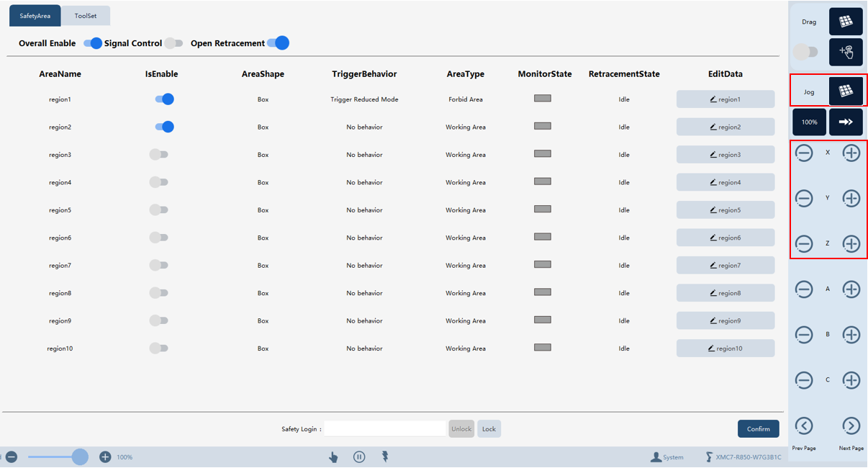Click the 100% speed button
This screenshot has width=868, height=468.
pyautogui.click(x=810, y=122)
